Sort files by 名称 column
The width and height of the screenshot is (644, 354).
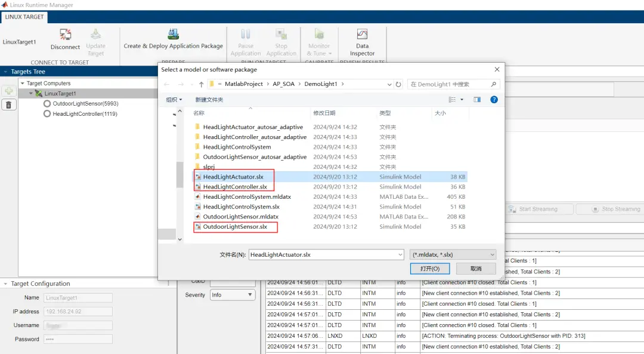pyautogui.click(x=199, y=113)
